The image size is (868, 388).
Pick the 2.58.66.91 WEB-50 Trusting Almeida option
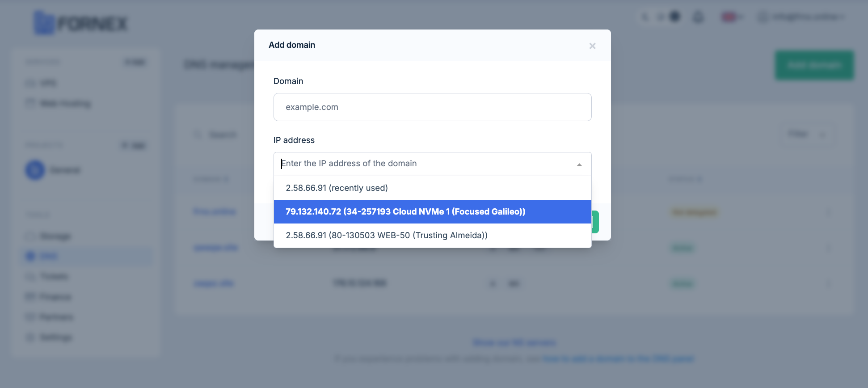[432, 235]
